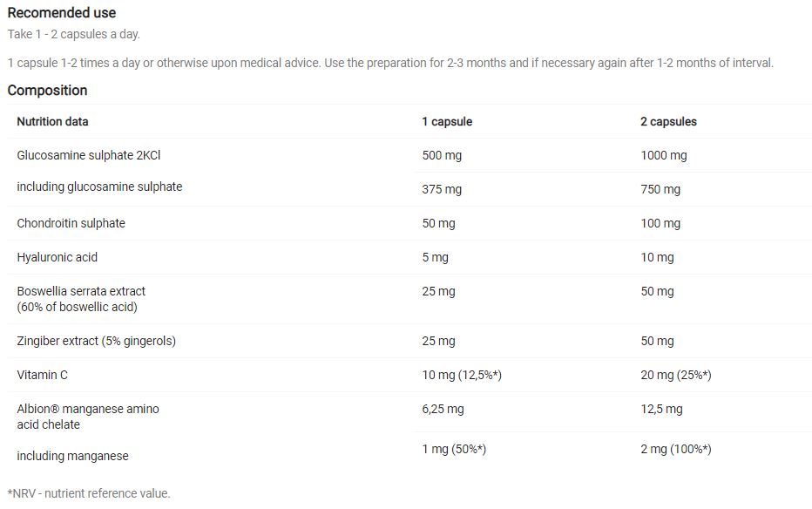This screenshot has width=812, height=509.
Task: Click the "Albion® manganese amino acid chelate" label
Action: pos(87,417)
